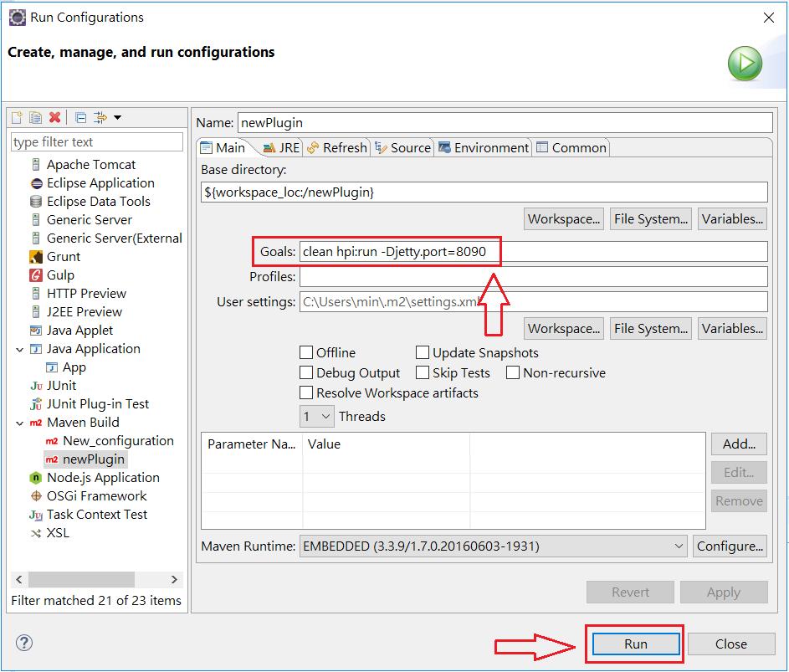789x672 pixels.
Task: Select the newPlugin Maven build entry
Action: (x=94, y=459)
